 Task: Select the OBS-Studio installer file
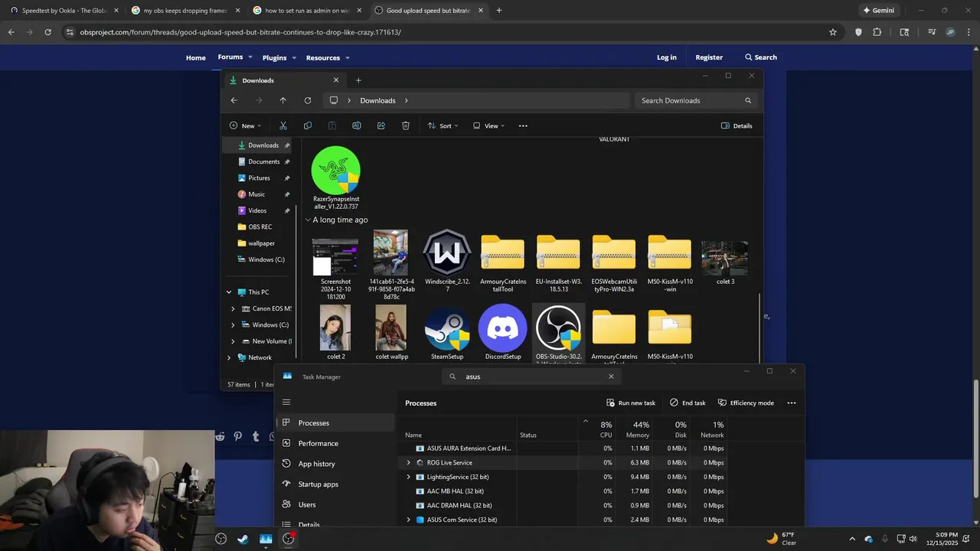(559, 334)
